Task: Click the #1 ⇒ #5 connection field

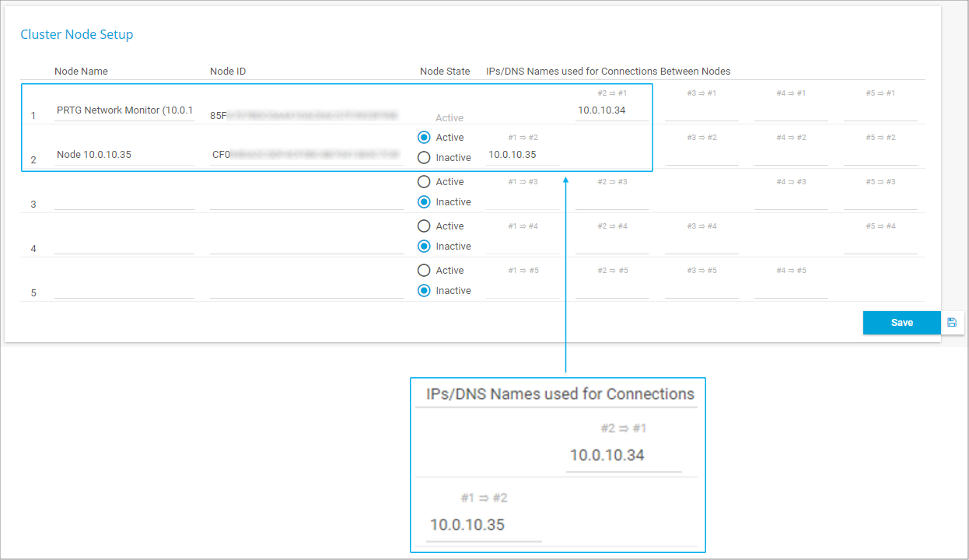Action: pyautogui.click(x=523, y=289)
